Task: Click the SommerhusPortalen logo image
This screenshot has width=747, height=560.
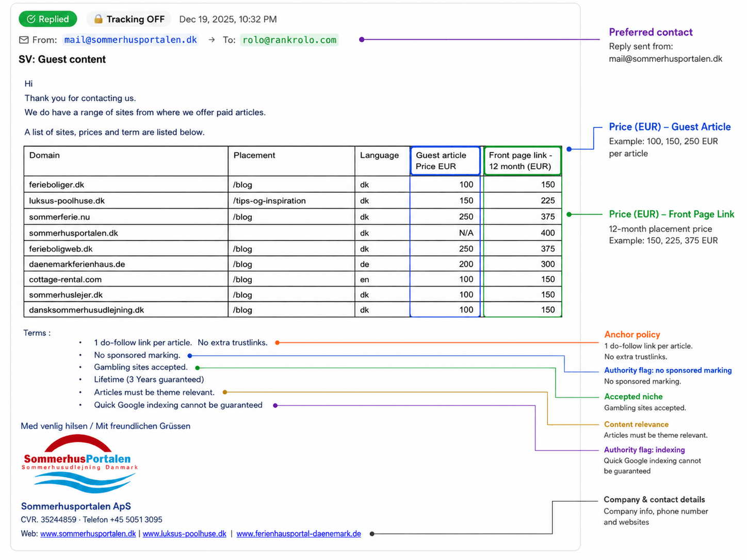Action: click(80, 464)
